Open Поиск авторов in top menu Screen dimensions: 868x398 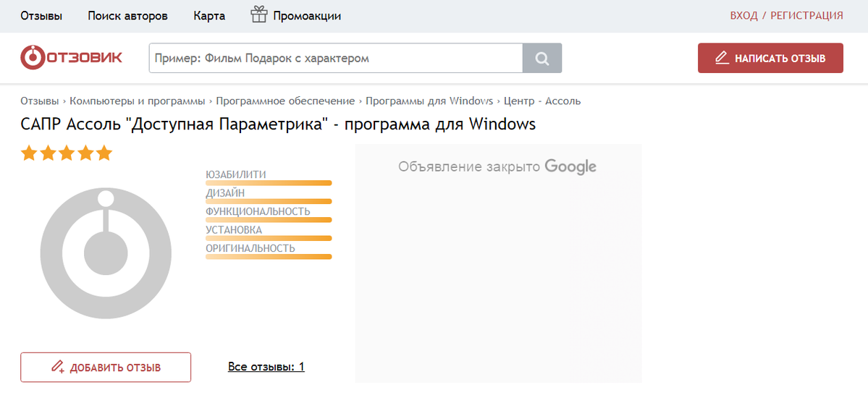point(128,15)
